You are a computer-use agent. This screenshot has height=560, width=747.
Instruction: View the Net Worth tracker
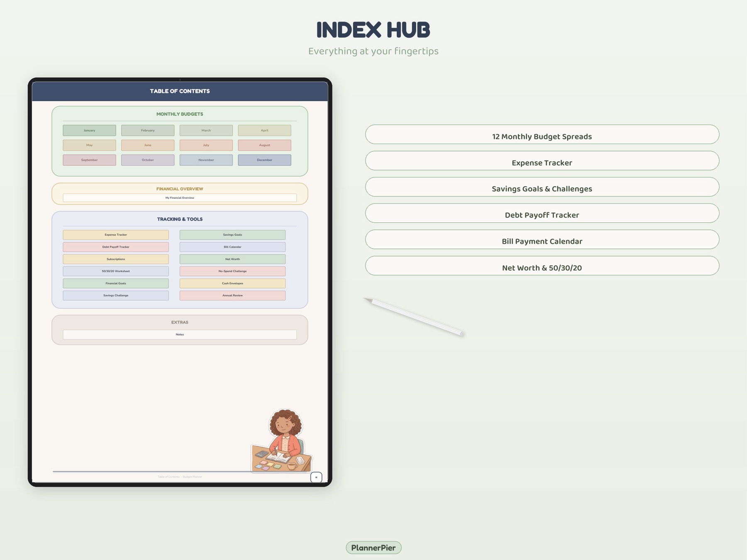pyautogui.click(x=232, y=259)
